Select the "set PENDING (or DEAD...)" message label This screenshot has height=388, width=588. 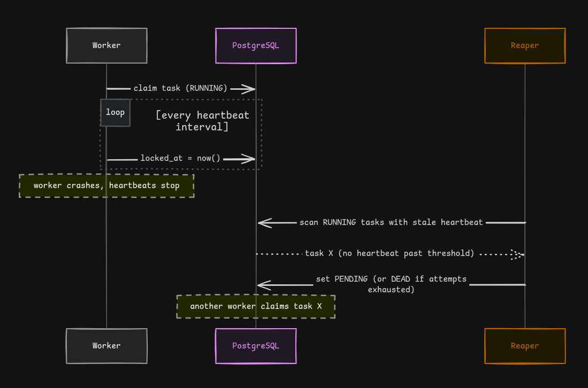(391, 284)
